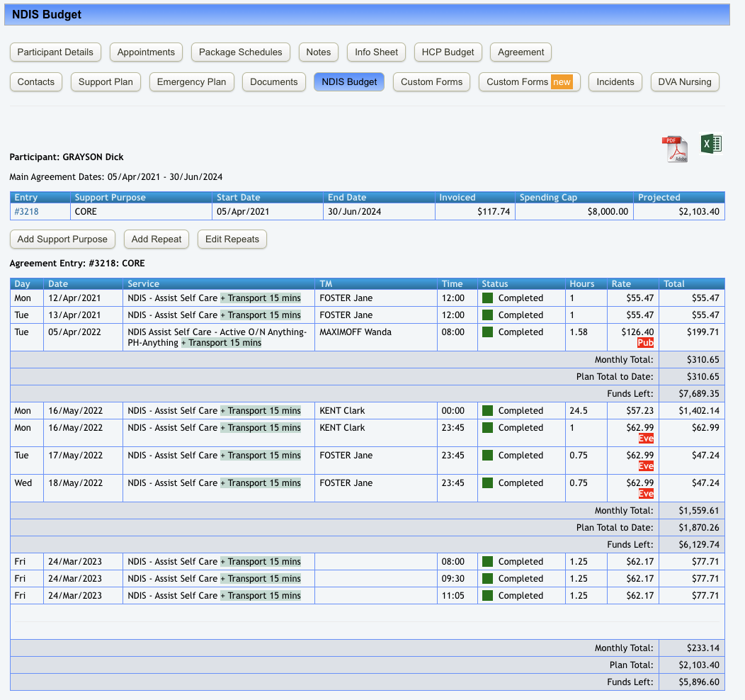Viewport: 745px width, 700px height.
Task: Switch to the Appointments tab
Action: pyautogui.click(x=146, y=52)
